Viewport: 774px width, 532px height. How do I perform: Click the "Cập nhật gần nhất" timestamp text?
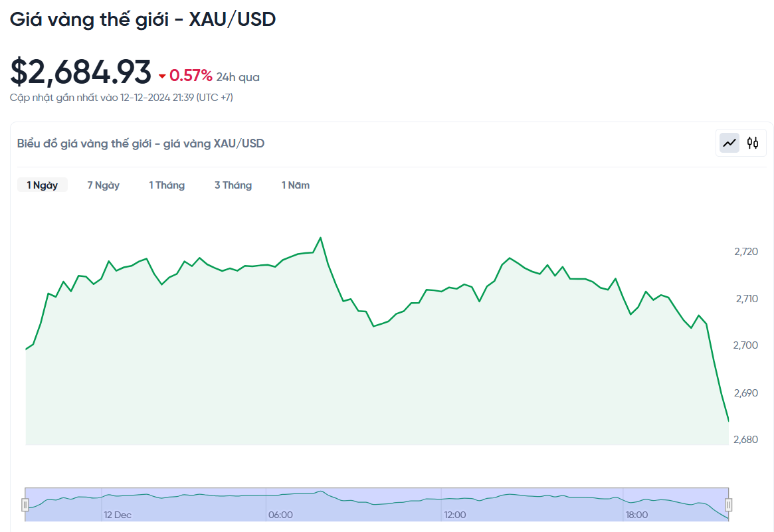121,98
